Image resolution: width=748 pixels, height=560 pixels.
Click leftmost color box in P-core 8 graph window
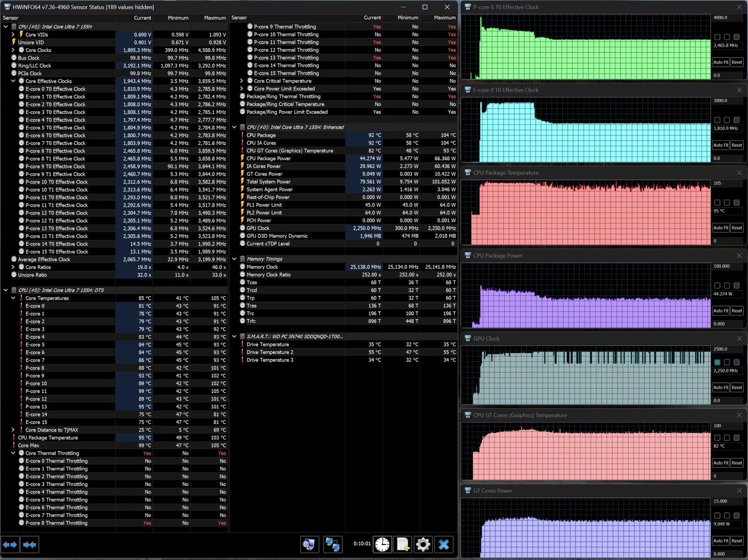pyautogui.click(x=717, y=37)
